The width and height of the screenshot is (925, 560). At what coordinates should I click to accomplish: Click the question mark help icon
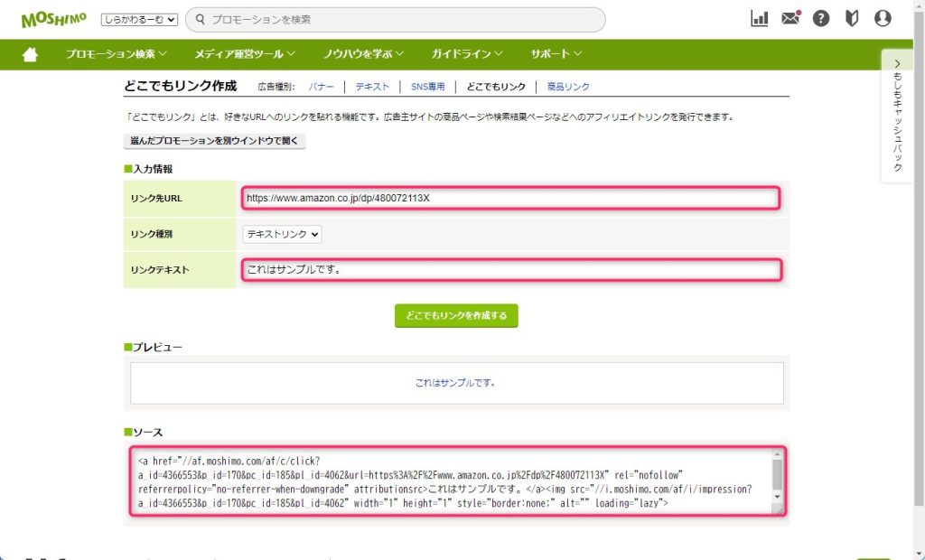pos(820,19)
